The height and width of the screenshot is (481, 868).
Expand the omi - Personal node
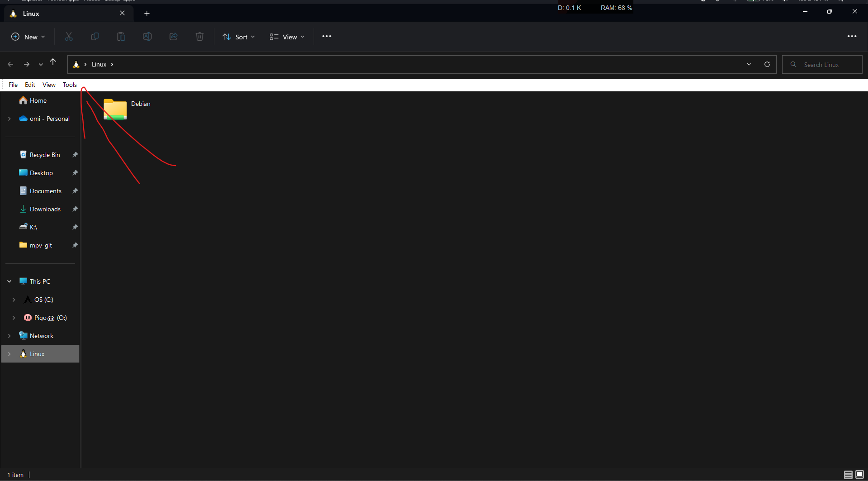[9, 119]
